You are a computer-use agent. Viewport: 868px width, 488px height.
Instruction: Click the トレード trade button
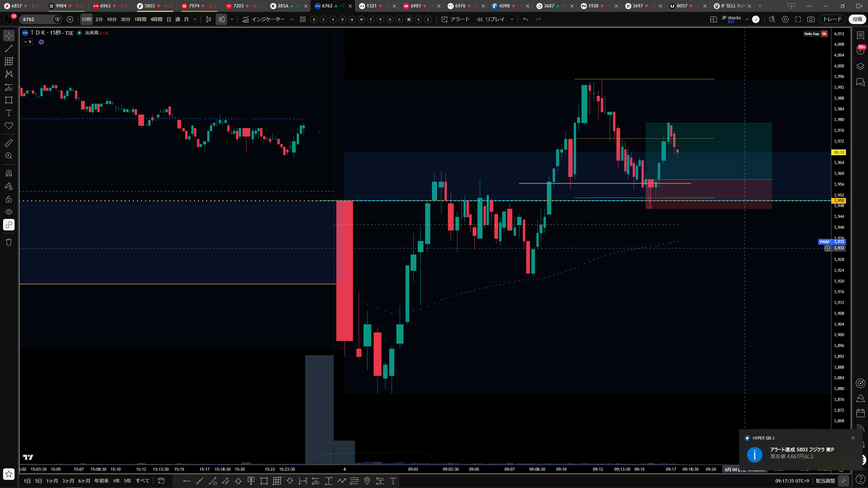(832, 19)
